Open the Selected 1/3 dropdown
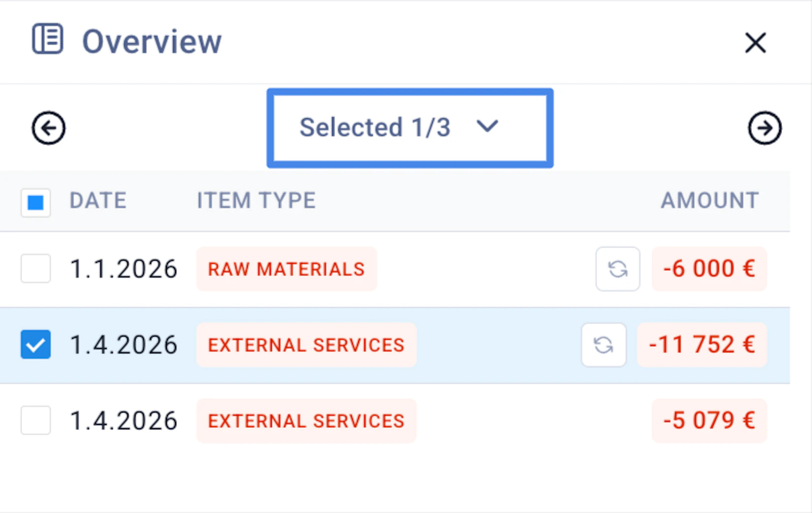The height and width of the screenshot is (513, 812). (x=409, y=128)
